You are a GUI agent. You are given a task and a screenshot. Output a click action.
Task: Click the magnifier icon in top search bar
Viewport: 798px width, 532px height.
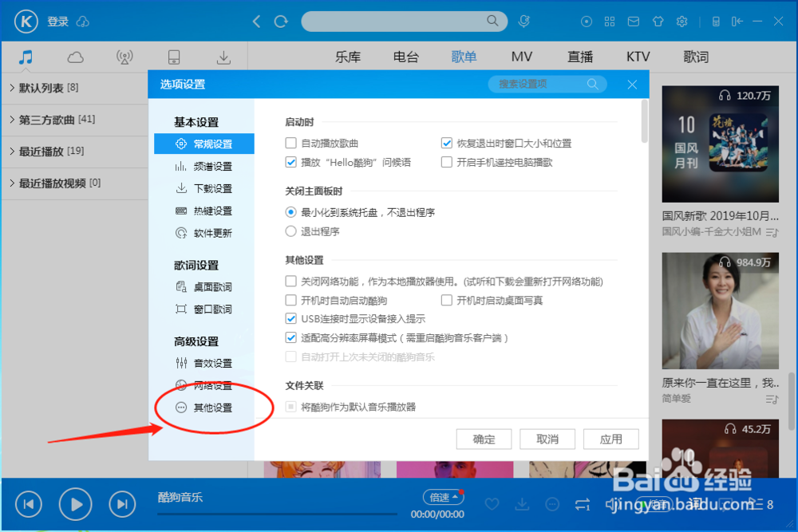point(492,21)
